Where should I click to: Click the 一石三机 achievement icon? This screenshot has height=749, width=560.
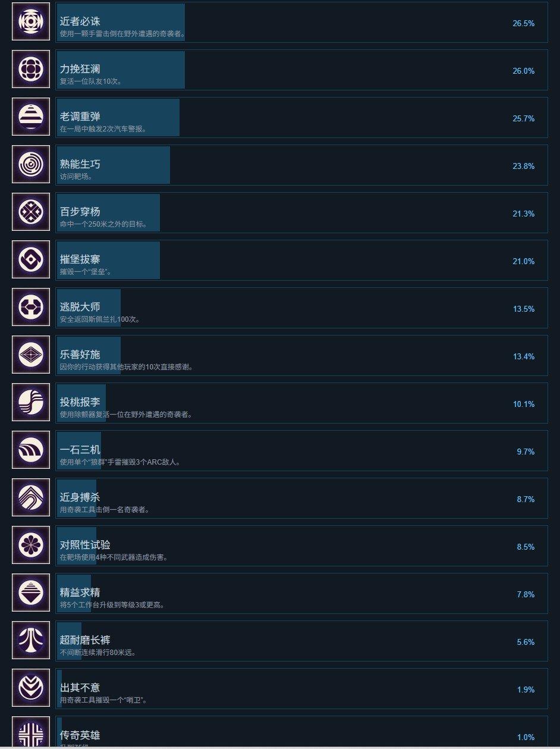30,450
